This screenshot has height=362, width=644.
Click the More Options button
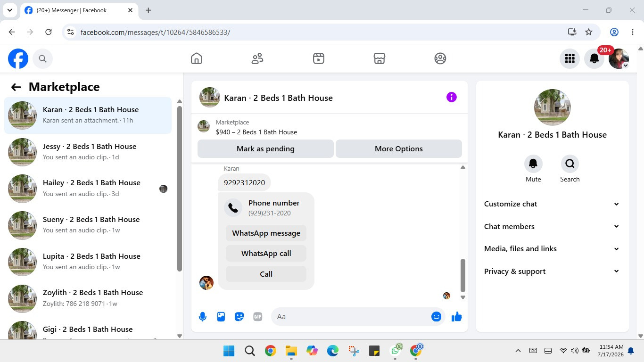coord(399,148)
